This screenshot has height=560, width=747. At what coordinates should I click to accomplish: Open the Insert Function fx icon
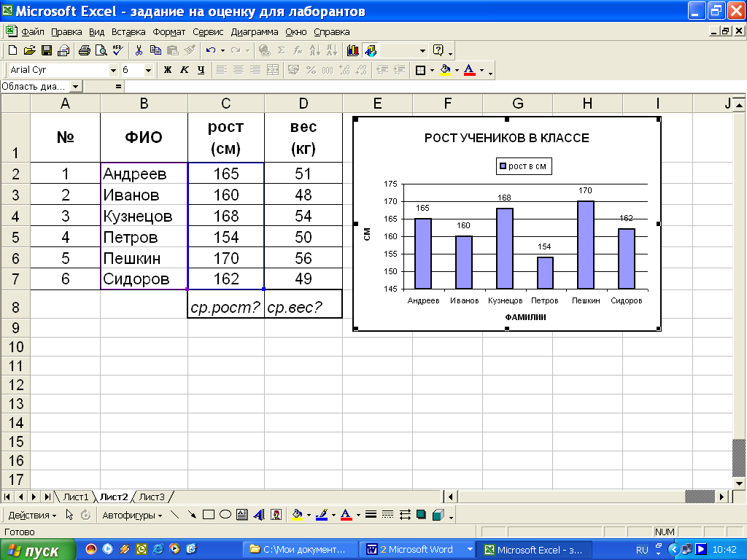298,50
